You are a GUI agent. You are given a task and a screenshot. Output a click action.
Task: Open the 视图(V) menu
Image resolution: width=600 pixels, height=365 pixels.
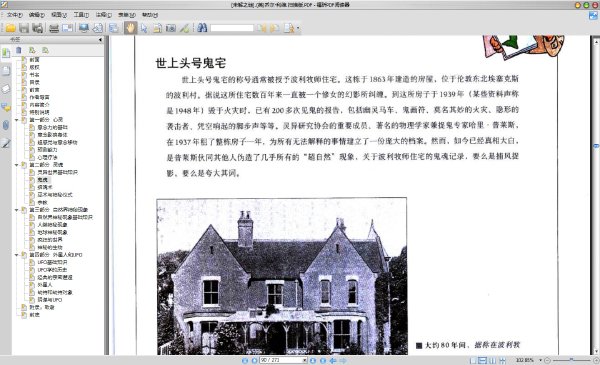pyautogui.click(x=59, y=15)
